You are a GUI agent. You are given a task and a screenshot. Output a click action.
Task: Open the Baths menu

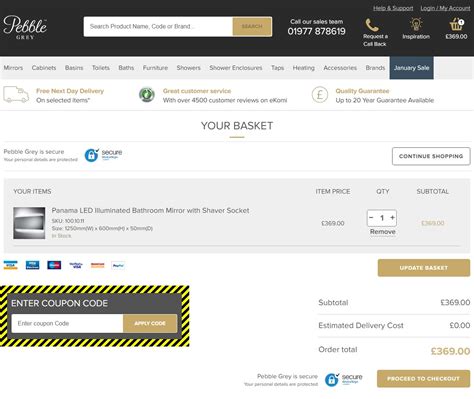tap(126, 68)
